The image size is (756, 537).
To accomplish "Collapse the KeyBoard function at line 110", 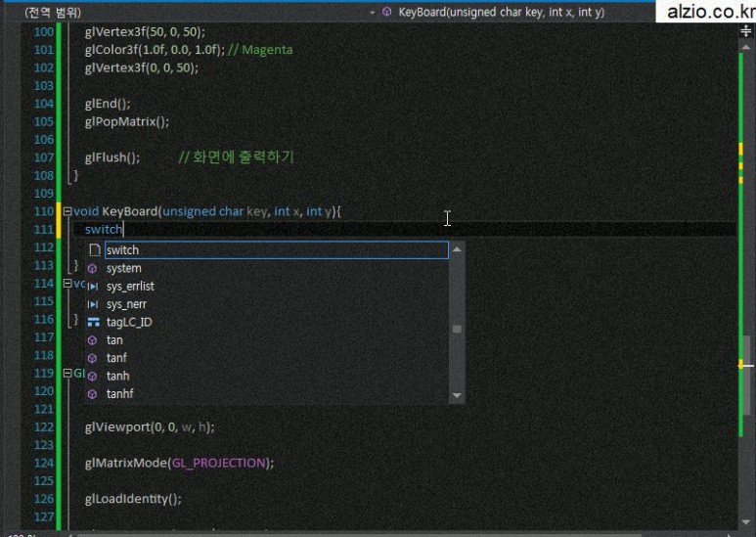I will tap(67, 211).
